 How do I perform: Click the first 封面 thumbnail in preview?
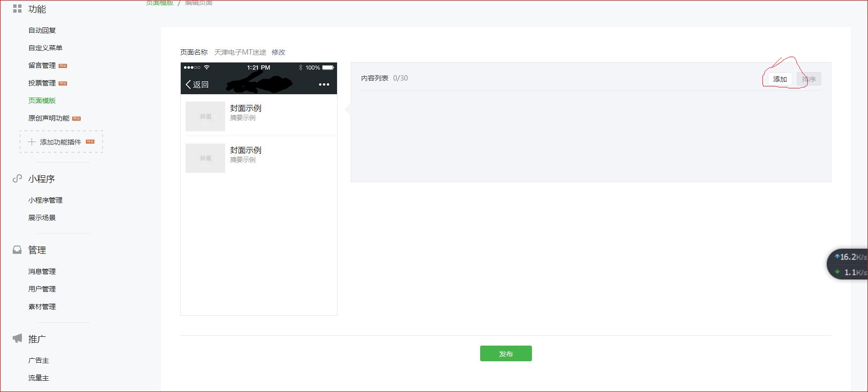pyautogui.click(x=205, y=116)
